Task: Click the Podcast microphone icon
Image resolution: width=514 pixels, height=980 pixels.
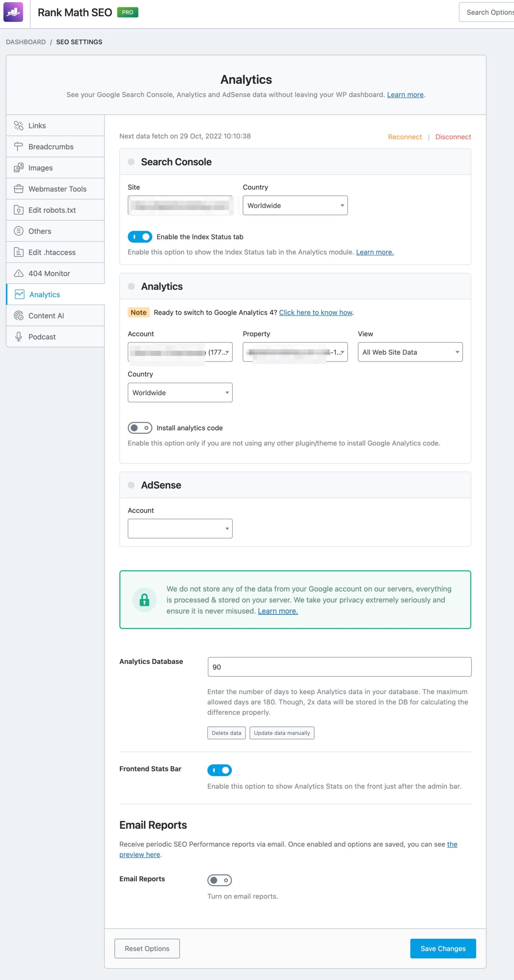Action: click(x=18, y=336)
